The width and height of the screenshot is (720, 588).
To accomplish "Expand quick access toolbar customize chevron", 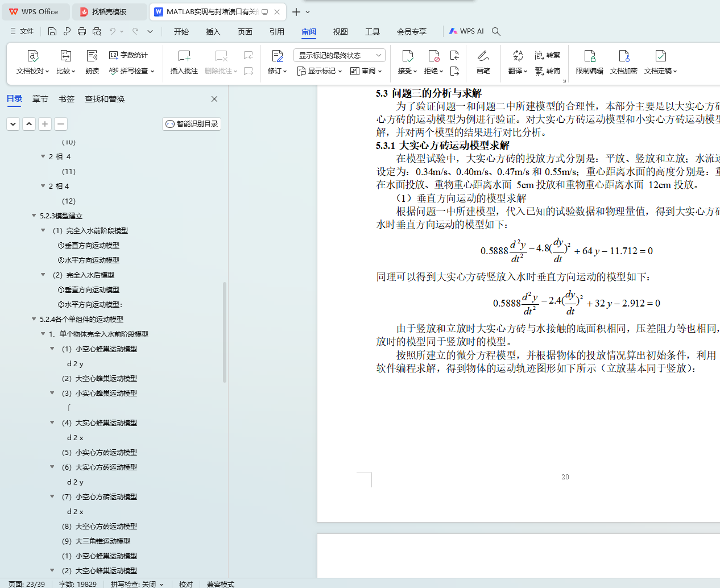I will click(150, 32).
